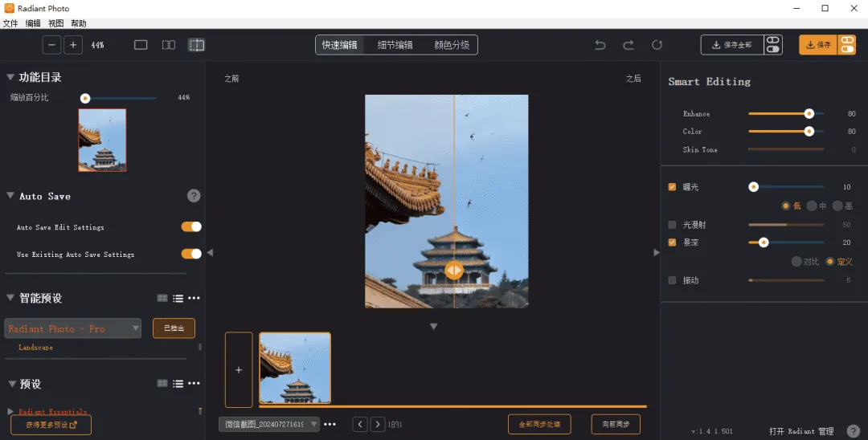Click the Enhance slider handle
868x440 pixels.
coord(809,114)
